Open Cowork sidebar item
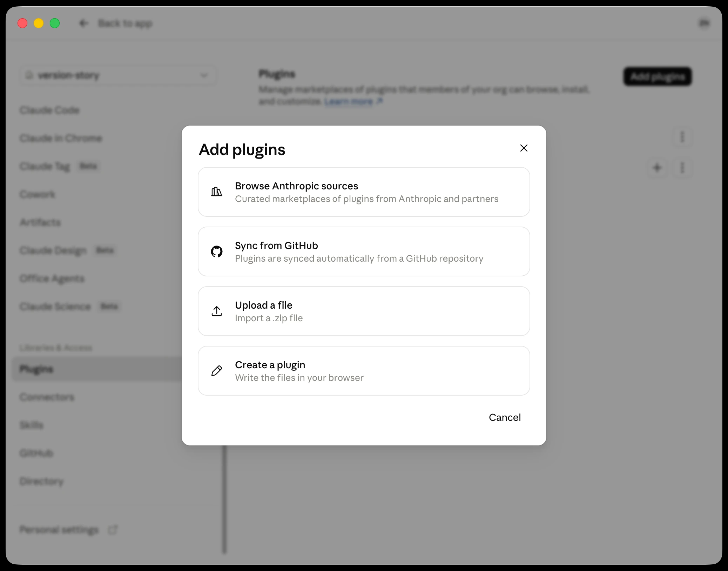Image resolution: width=728 pixels, height=571 pixels. pyautogui.click(x=37, y=194)
